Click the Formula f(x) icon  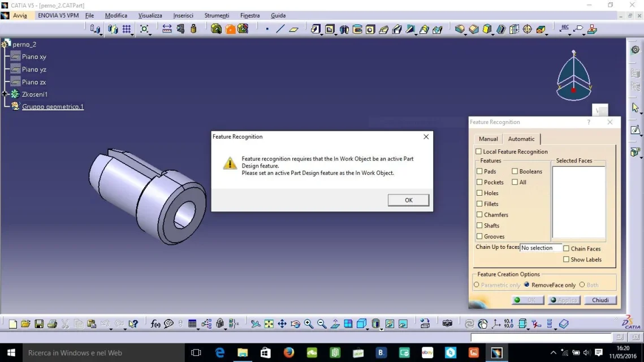(x=155, y=324)
